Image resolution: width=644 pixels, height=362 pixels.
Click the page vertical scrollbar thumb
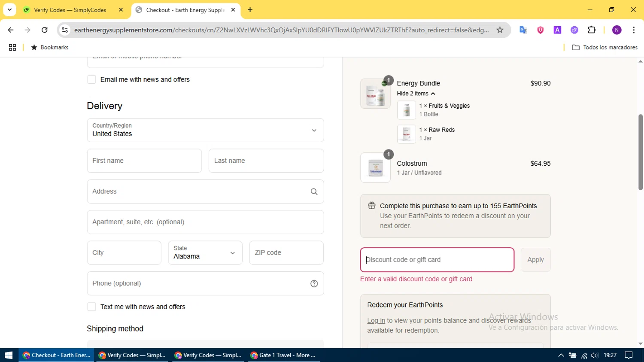[641, 152]
